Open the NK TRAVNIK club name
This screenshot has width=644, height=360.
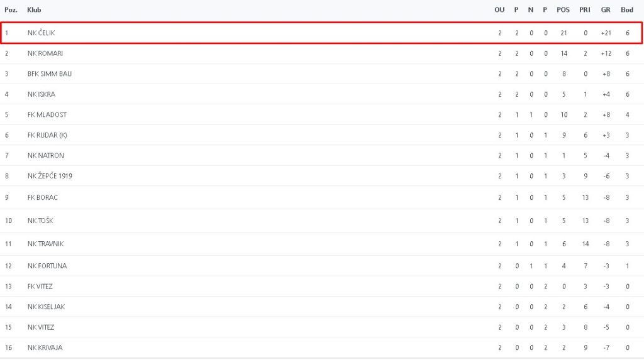coord(45,244)
